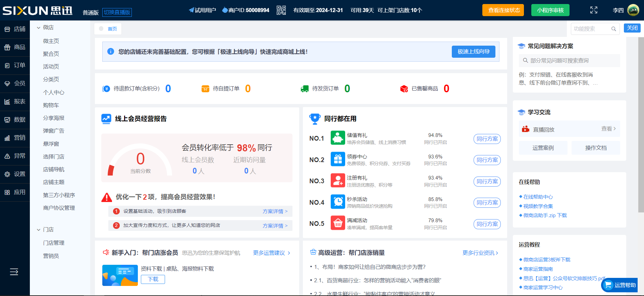Click the 秒杀活动 clock icon

click(x=338, y=202)
